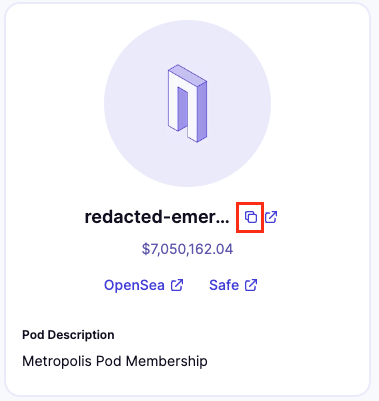Open the pod's Safe link
This screenshot has width=379, height=401.
(233, 285)
